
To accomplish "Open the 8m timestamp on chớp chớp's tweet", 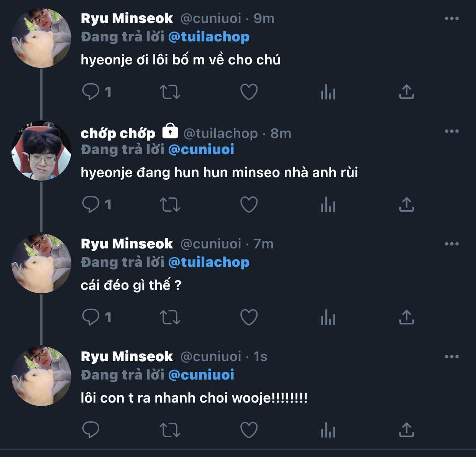I will (x=281, y=133).
